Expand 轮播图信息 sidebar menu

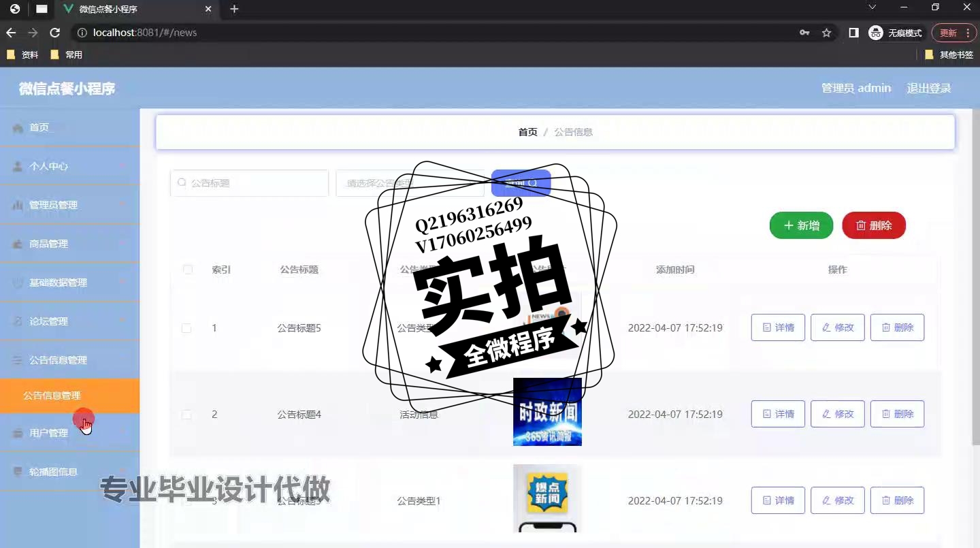point(69,472)
